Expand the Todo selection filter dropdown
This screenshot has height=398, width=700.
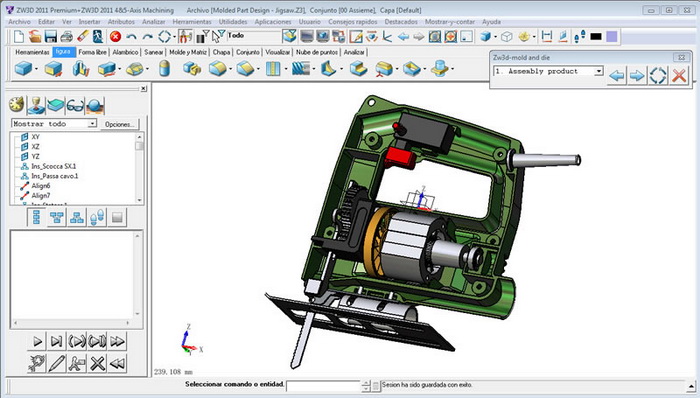[x=254, y=36]
